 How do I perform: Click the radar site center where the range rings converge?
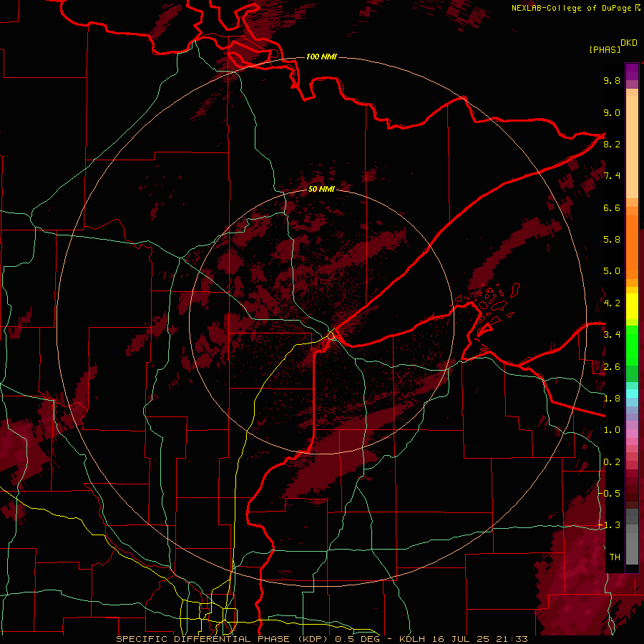click(321, 321)
